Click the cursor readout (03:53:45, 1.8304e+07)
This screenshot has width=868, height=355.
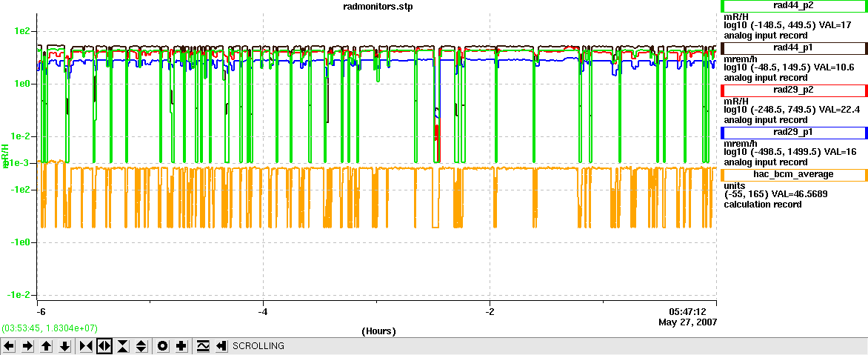48,328
